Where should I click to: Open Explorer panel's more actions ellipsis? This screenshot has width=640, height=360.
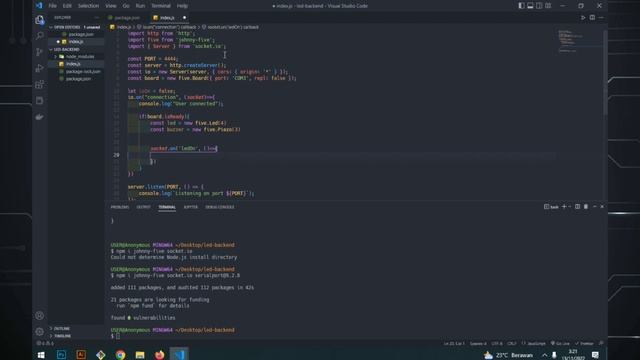(x=97, y=18)
